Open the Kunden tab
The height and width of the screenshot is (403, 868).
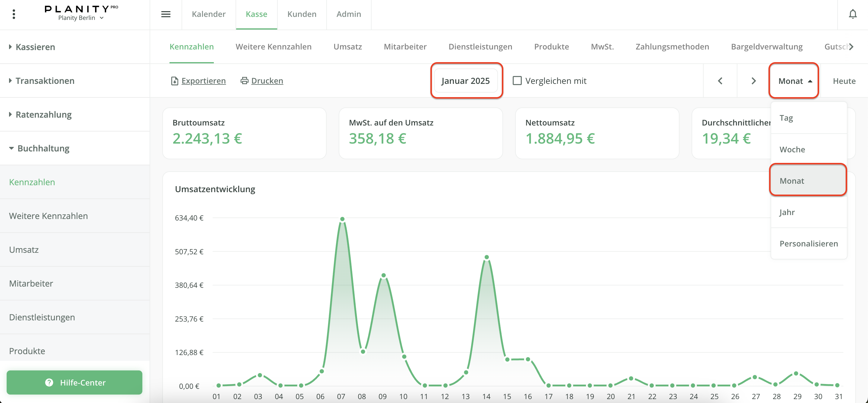click(x=302, y=14)
